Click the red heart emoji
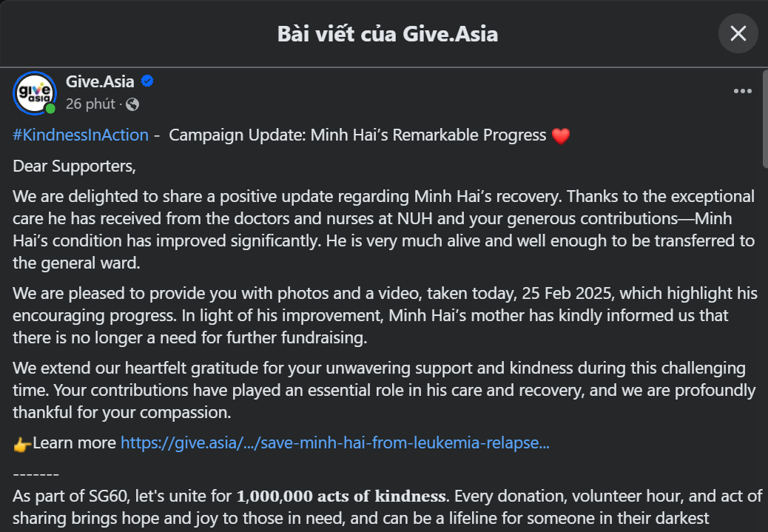Screen dimensions: 768x532 pyautogui.click(x=561, y=136)
